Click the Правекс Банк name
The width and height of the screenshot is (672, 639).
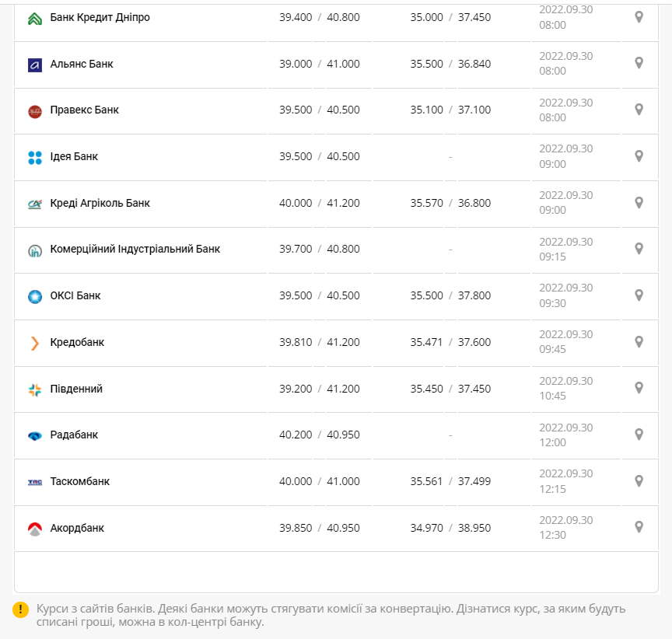[x=84, y=110]
